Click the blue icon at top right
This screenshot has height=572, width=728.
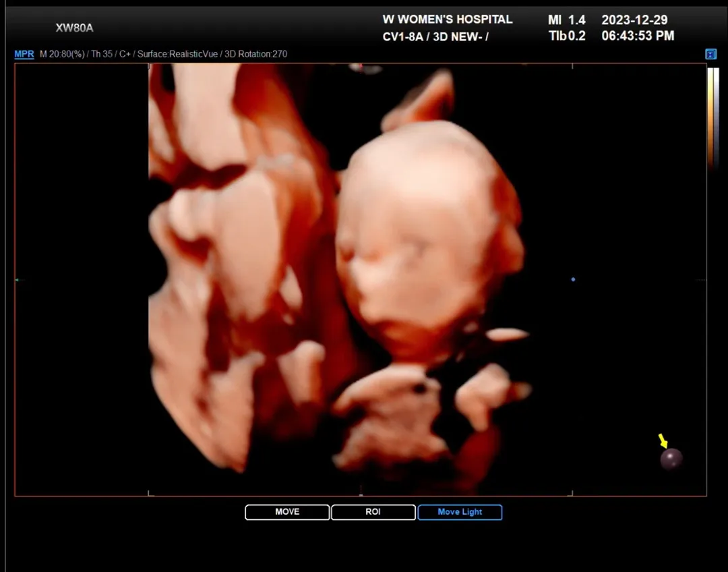point(711,54)
